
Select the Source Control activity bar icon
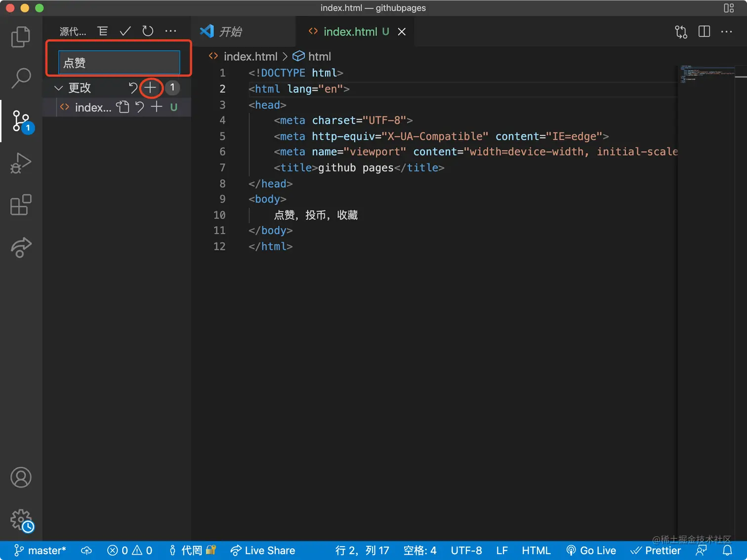(x=22, y=121)
